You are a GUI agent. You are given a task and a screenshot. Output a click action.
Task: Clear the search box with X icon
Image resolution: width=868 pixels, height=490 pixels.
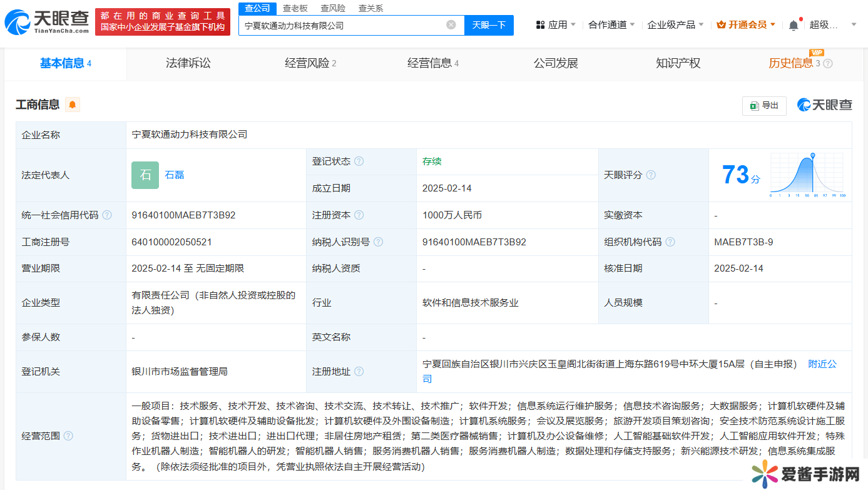coord(451,25)
